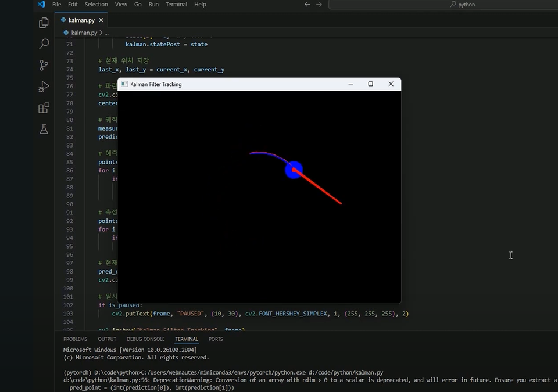This screenshot has width=558, height=392.
Task: Go forward with the right arrow
Action: [x=319, y=4]
